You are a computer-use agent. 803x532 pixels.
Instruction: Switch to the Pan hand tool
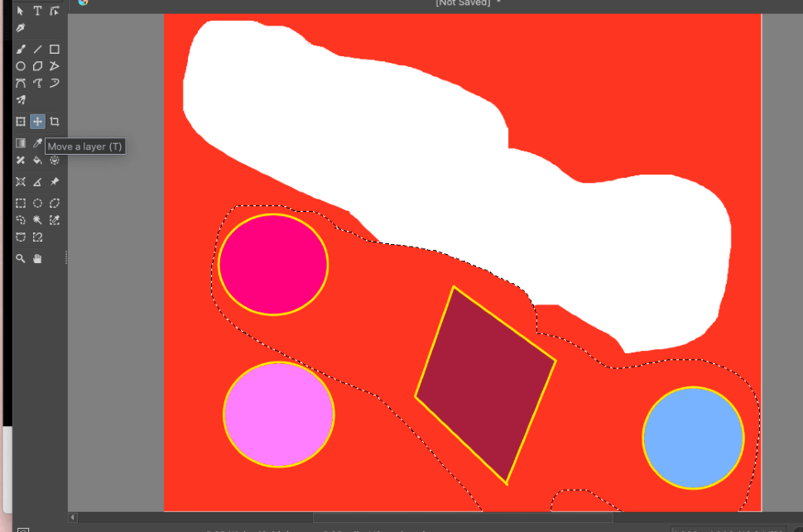point(37,259)
